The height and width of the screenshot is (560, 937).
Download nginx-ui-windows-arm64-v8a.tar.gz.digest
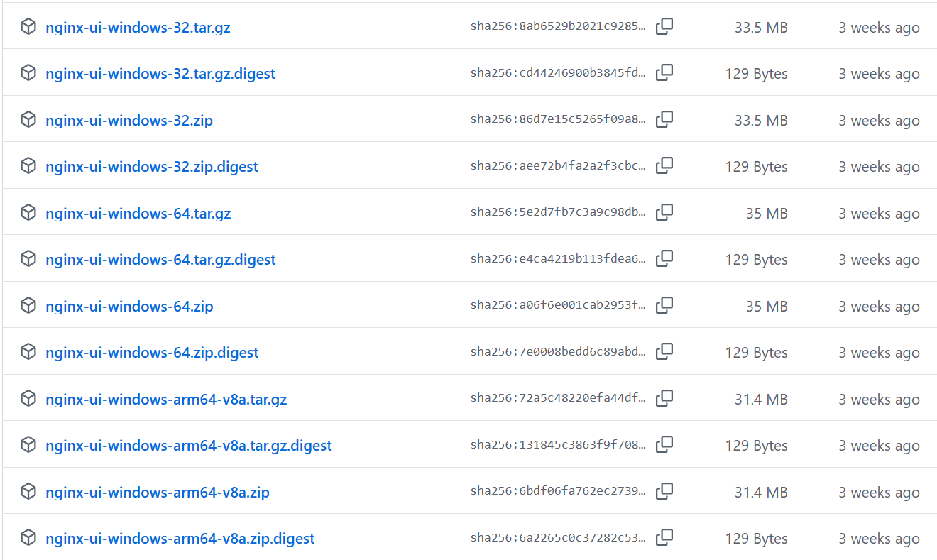(189, 446)
